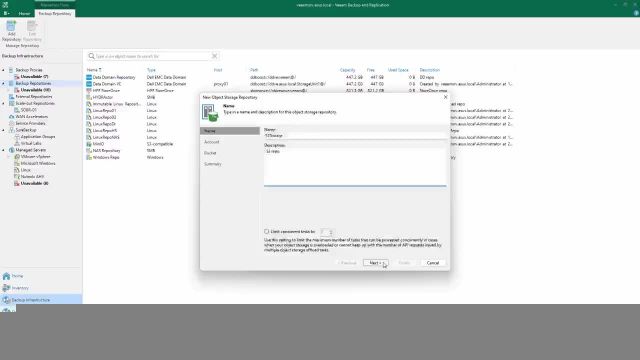Click the VMware vSphere tree icon

pyautogui.click(x=17, y=157)
